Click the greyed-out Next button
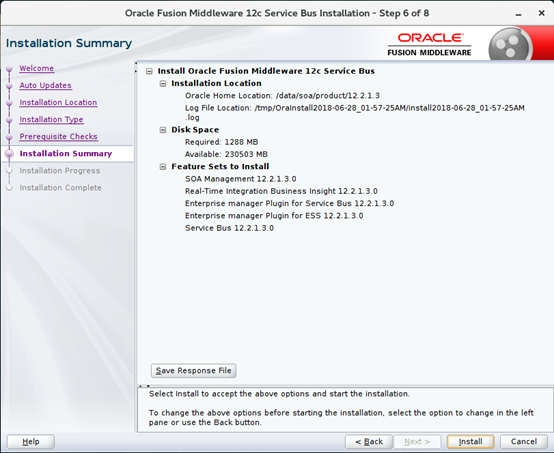Viewport: 554px width, 453px height. click(417, 442)
